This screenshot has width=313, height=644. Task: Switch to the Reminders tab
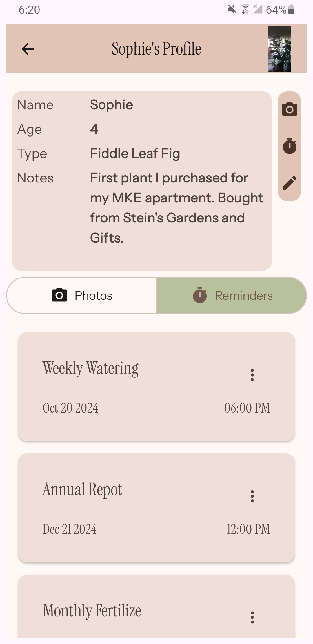tap(232, 295)
